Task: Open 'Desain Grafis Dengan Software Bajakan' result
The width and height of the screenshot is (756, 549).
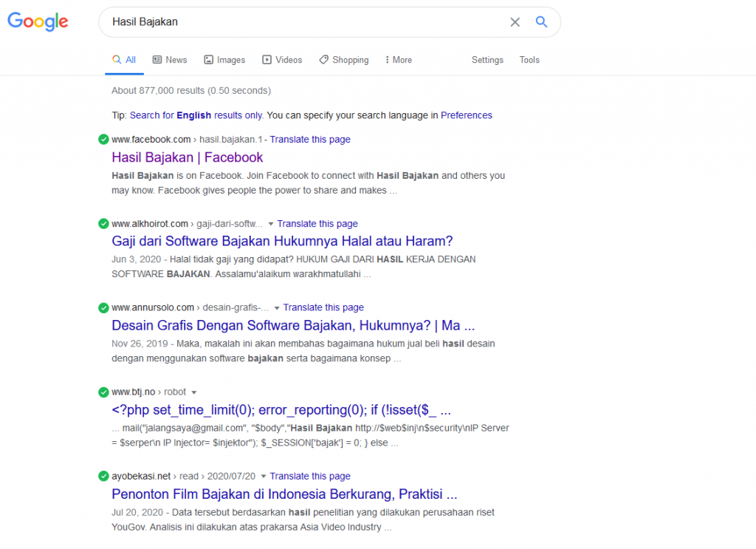Action: [x=293, y=326]
